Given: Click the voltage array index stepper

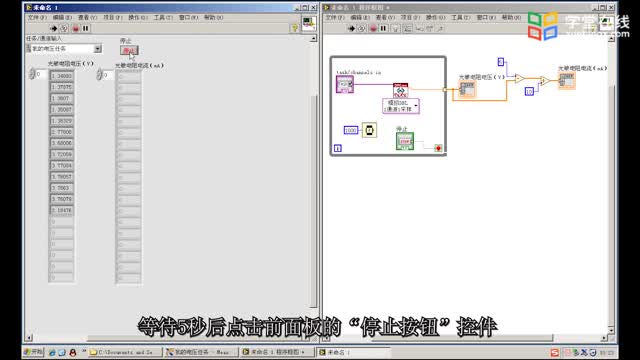Looking at the screenshot, I should coord(32,74).
